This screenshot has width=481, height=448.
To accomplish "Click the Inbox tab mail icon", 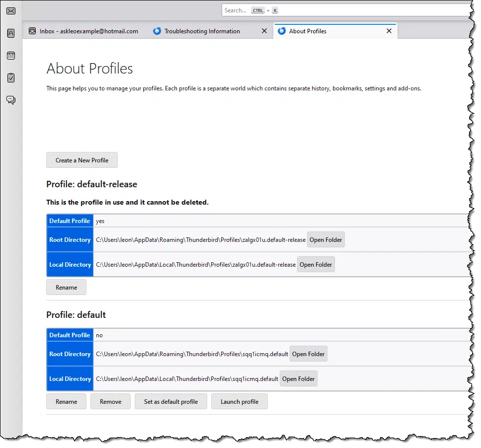I will pyautogui.click(x=32, y=31).
